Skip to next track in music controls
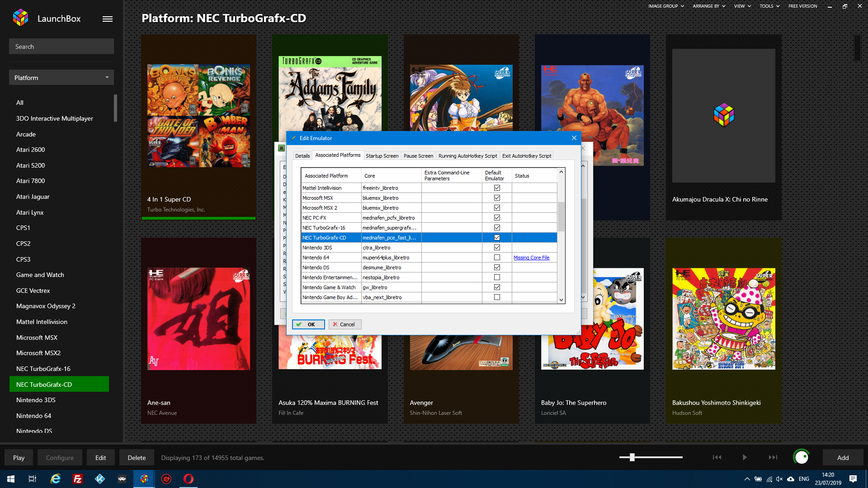This screenshot has width=868, height=488. click(773, 457)
